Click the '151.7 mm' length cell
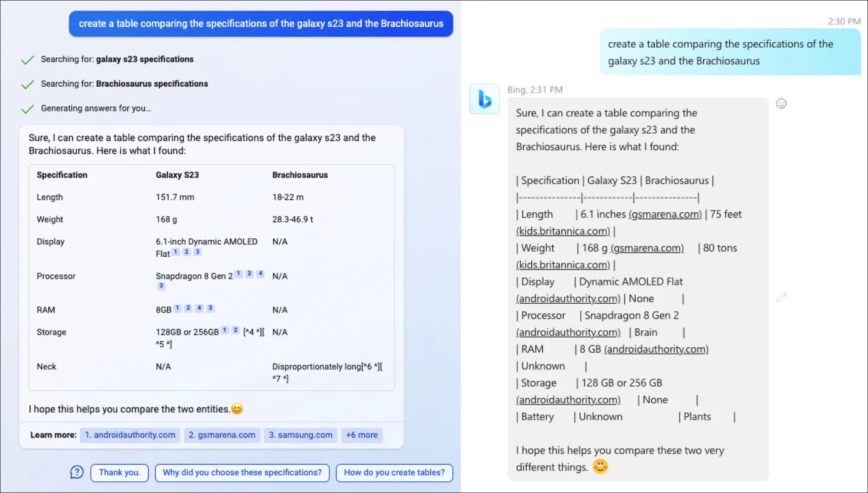868x493 pixels. 175,197
